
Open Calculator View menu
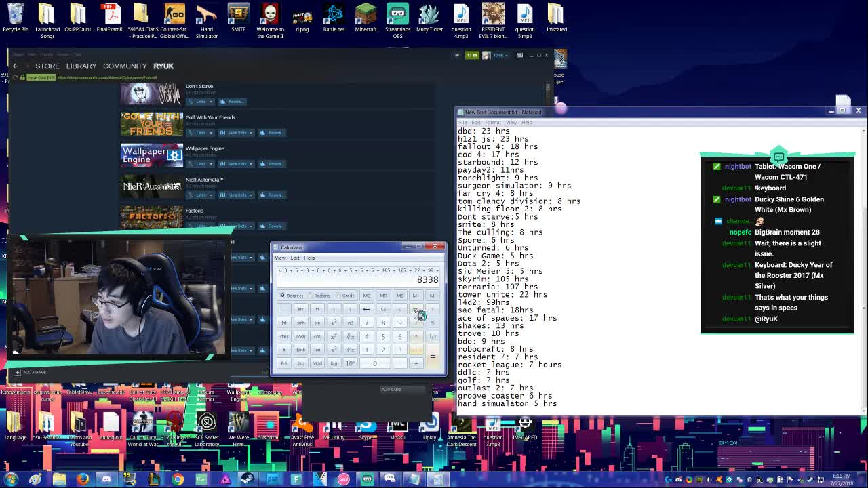pyautogui.click(x=280, y=258)
